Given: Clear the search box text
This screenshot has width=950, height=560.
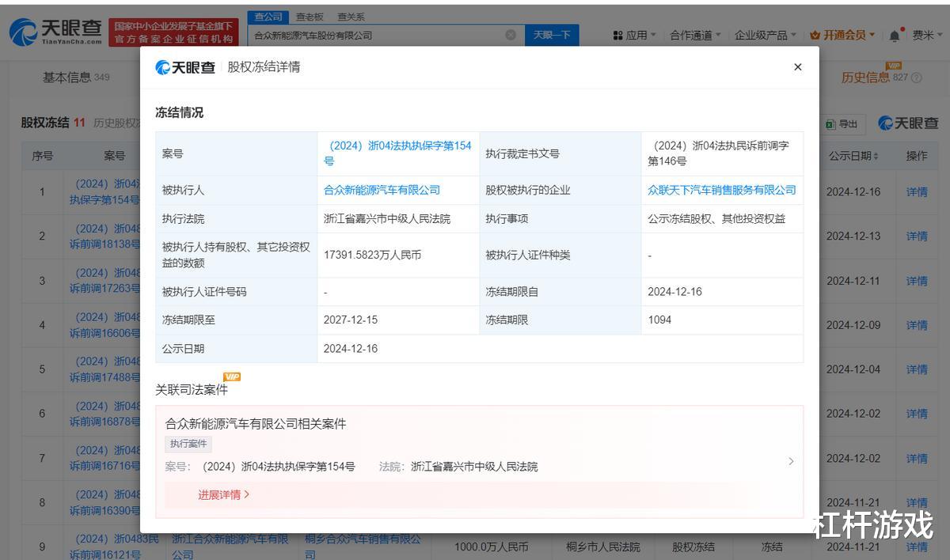Looking at the screenshot, I should pyautogui.click(x=511, y=35).
